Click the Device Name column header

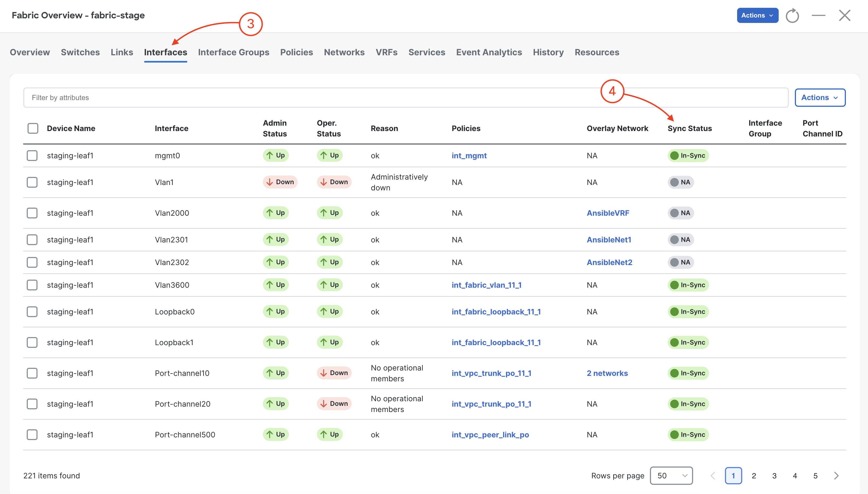[x=71, y=129]
